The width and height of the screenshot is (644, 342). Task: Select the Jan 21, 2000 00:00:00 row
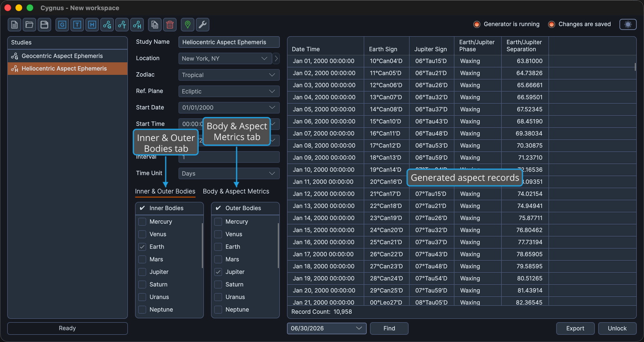(x=462, y=301)
